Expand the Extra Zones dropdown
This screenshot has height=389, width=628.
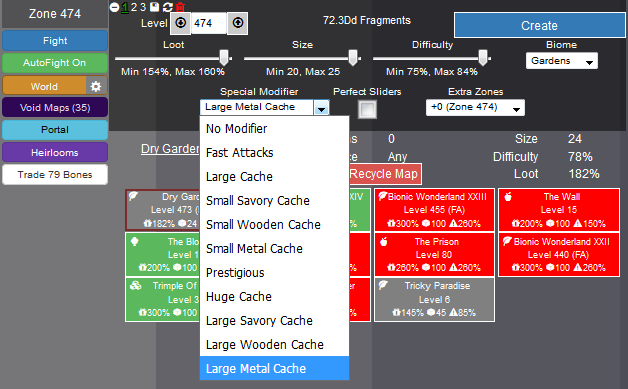coord(475,107)
